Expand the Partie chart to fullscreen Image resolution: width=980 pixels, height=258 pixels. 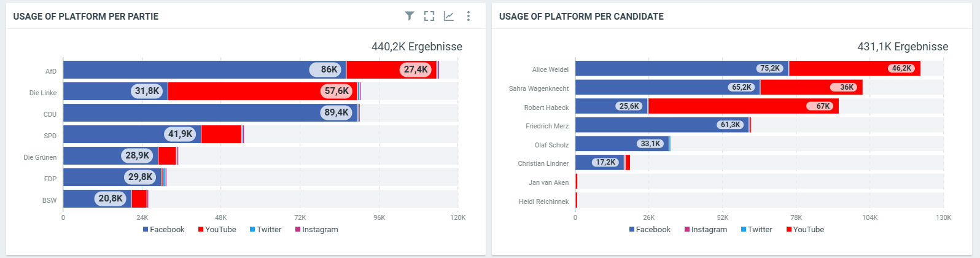click(x=429, y=16)
